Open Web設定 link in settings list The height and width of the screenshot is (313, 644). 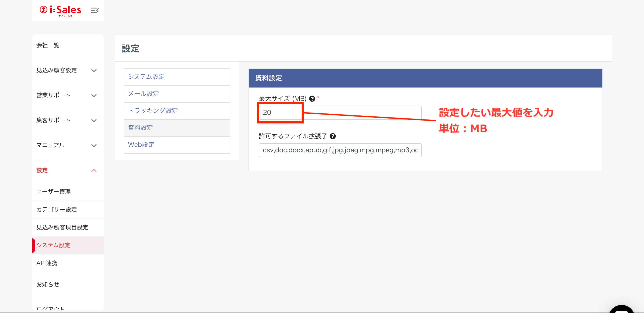click(x=141, y=145)
